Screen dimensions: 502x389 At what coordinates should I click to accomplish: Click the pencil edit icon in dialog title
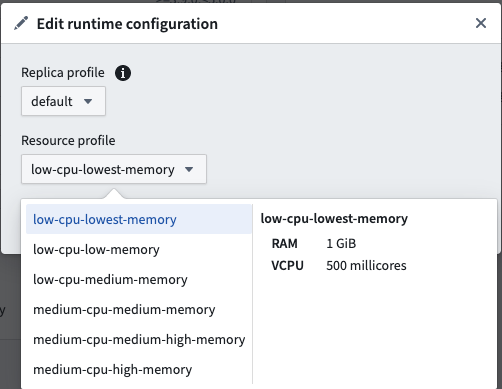click(21, 24)
